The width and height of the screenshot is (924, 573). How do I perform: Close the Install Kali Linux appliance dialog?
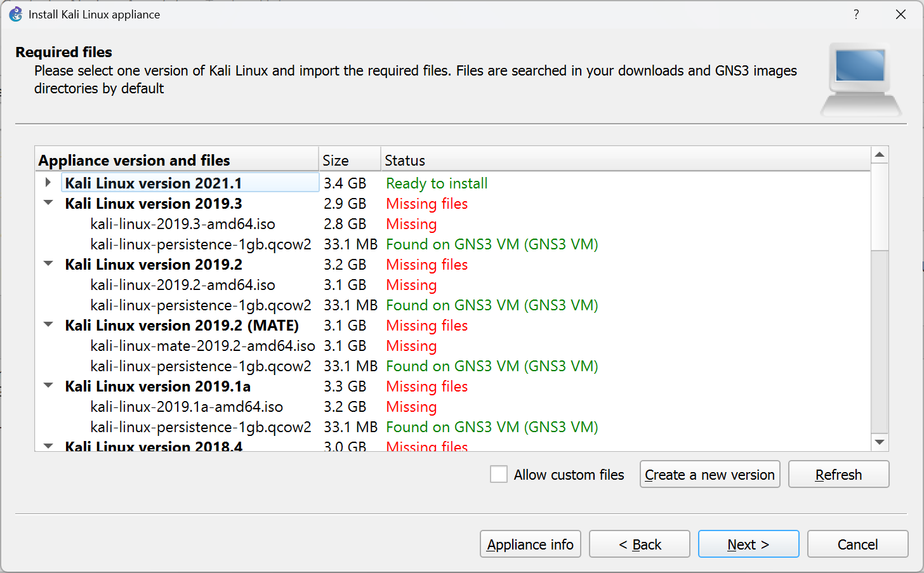(x=901, y=14)
